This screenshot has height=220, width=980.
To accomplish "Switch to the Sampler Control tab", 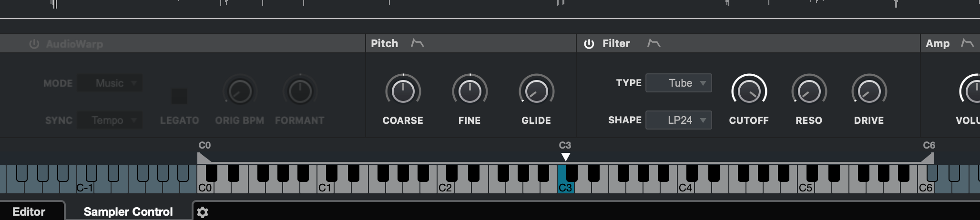I will pyautogui.click(x=128, y=212).
